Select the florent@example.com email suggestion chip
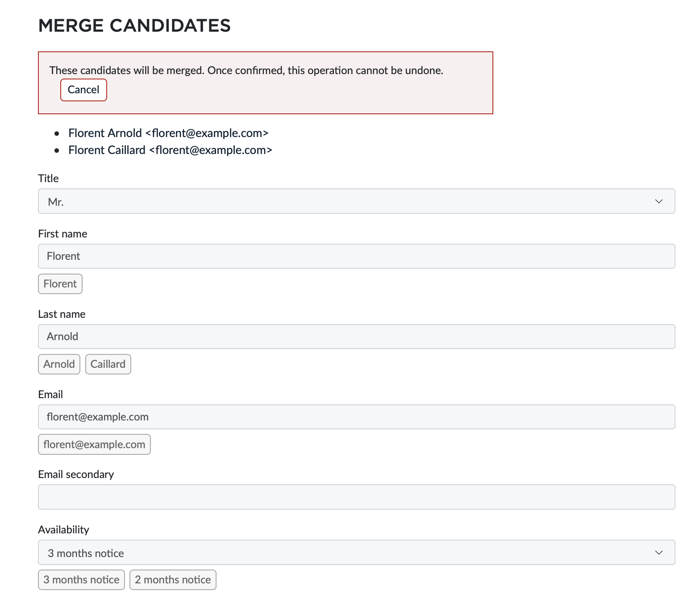The image size is (700, 599). click(94, 445)
